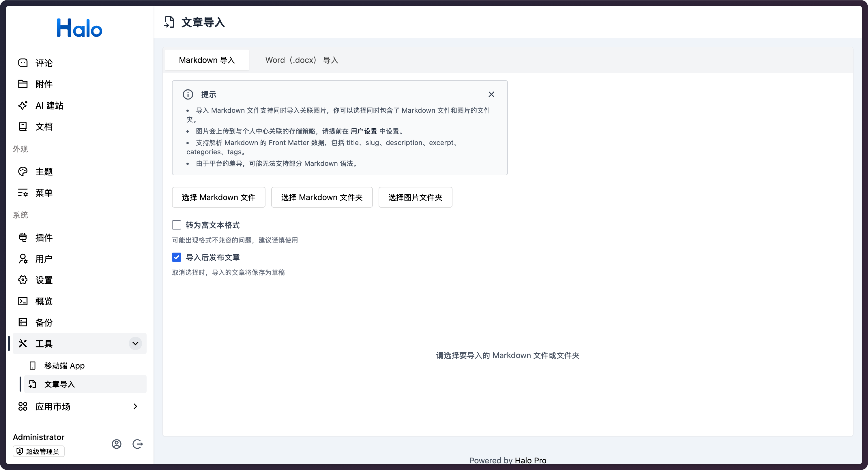Uncheck 导入后发布文章 checkbox

[x=177, y=257]
